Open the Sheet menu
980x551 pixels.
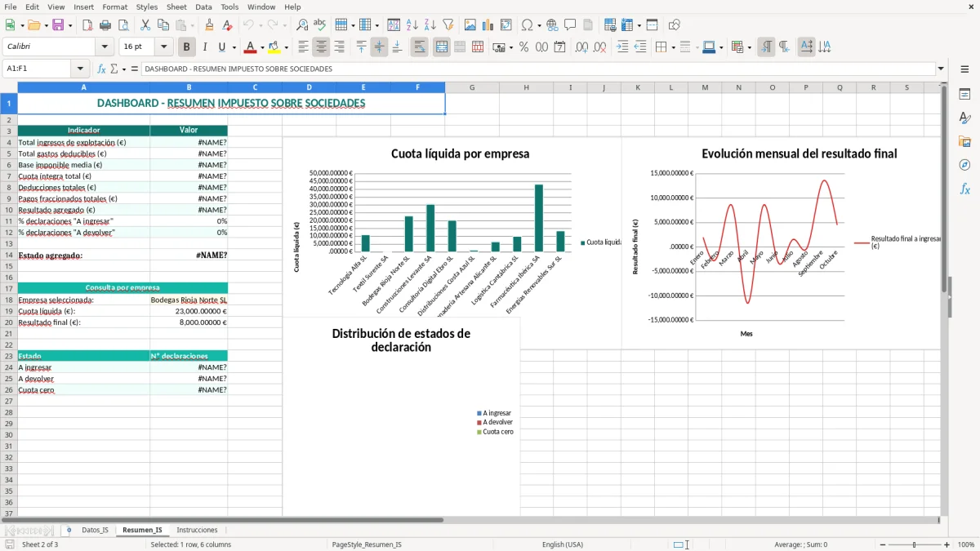[176, 7]
